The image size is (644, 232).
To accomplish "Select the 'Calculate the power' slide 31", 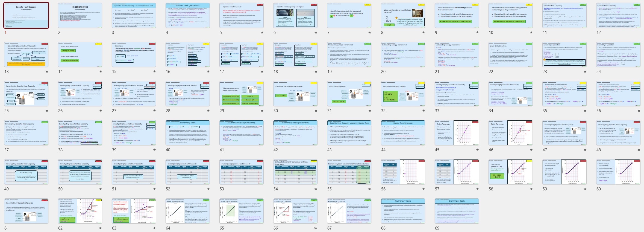I will click(349, 94).
